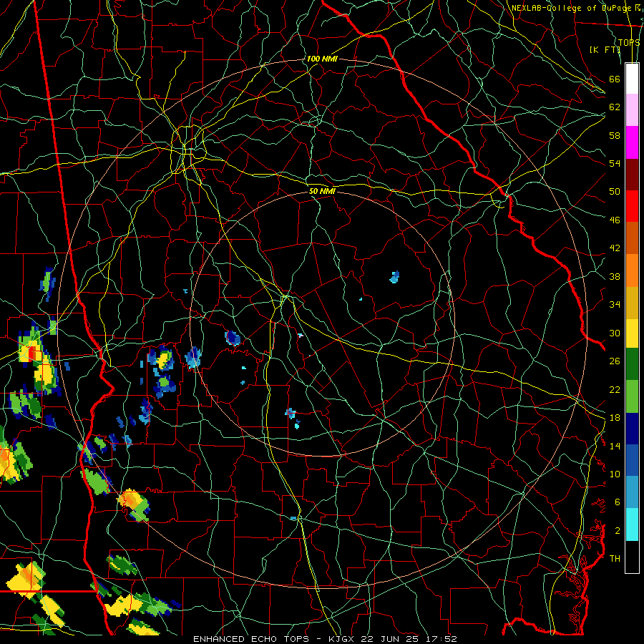Click the magenta legend color block
Image resolution: width=644 pixels, height=644 pixels.
point(632,142)
